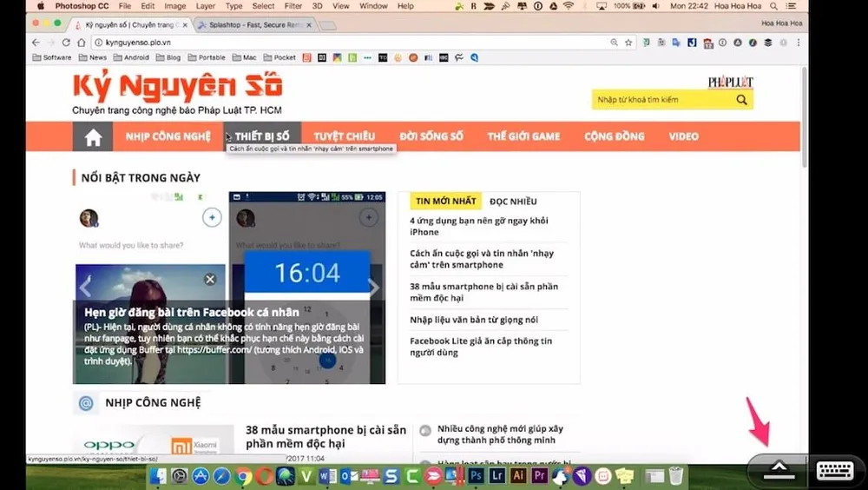Click the Chrome icon in the dock
Image resolution: width=868 pixels, height=490 pixels.
click(x=244, y=476)
